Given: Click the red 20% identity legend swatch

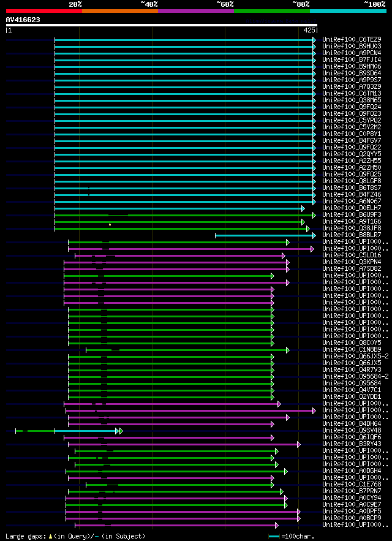Looking at the screenshot, I should tap(44, 11).
